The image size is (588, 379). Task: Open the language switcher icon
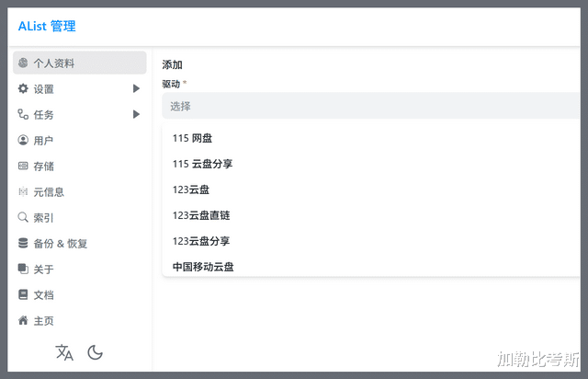[64, 352]
